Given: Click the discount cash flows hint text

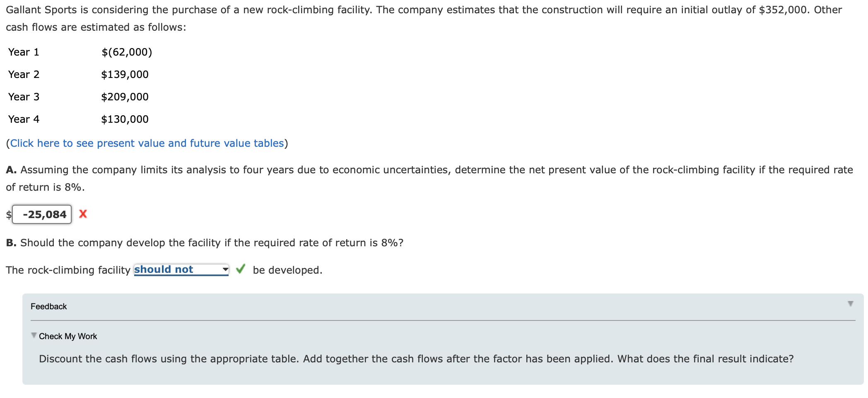Looking at the screenshot, I should pyautogui.click(x=416, y=359).
